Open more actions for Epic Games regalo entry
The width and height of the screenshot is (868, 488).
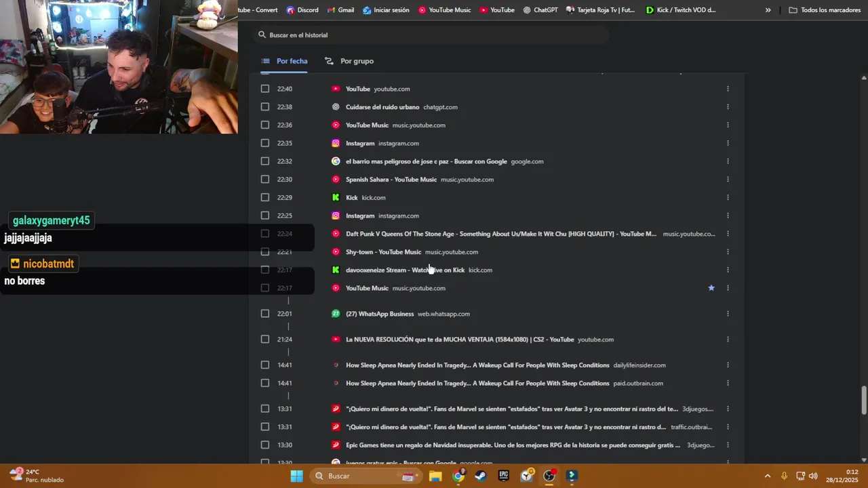coord(728,445)
